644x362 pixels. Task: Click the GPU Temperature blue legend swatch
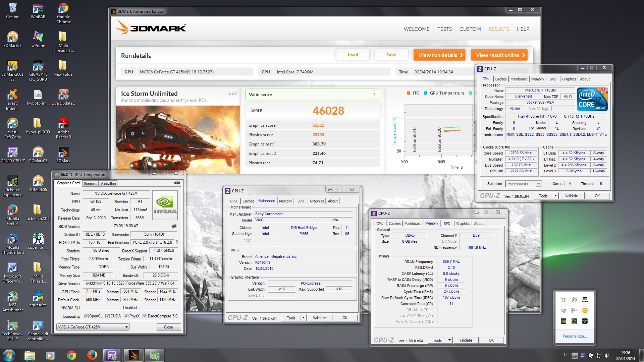point(425,93)
